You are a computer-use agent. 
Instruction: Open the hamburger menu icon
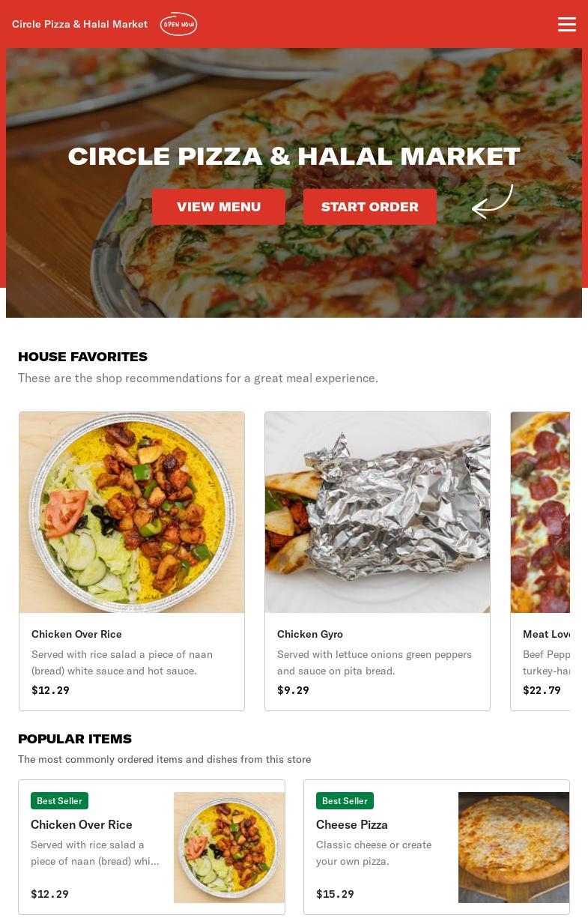(567, 24)
